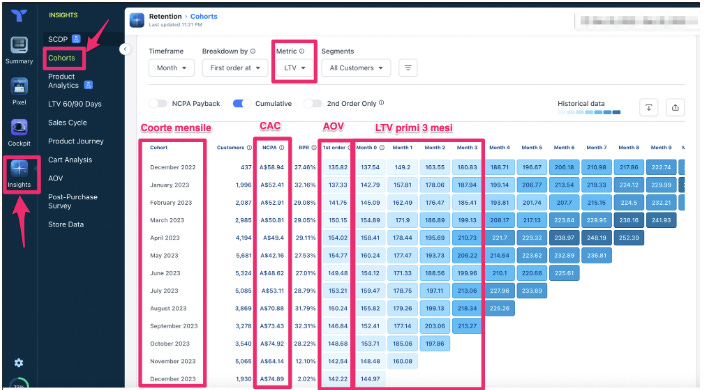Select Post-Purchase Survey menu item
Image resolution: width=704 pixels, height=390 pixels.
click(73, 201)
